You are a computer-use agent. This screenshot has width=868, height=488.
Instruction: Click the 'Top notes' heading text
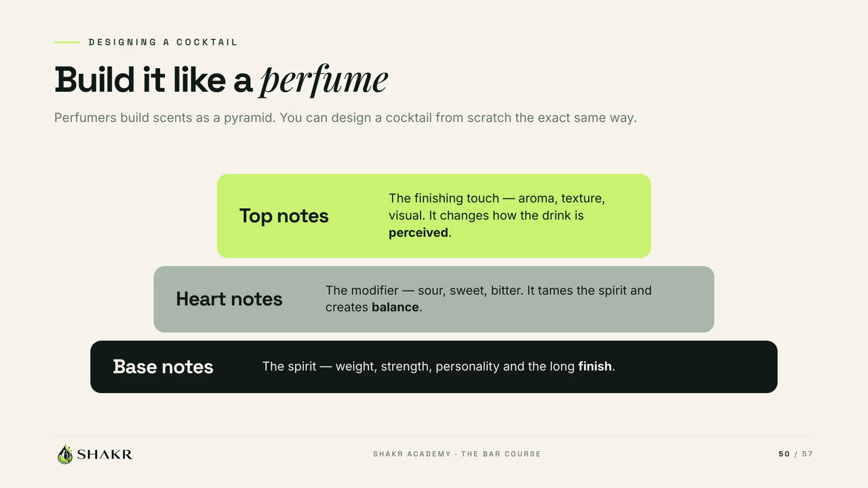[284, 216]
